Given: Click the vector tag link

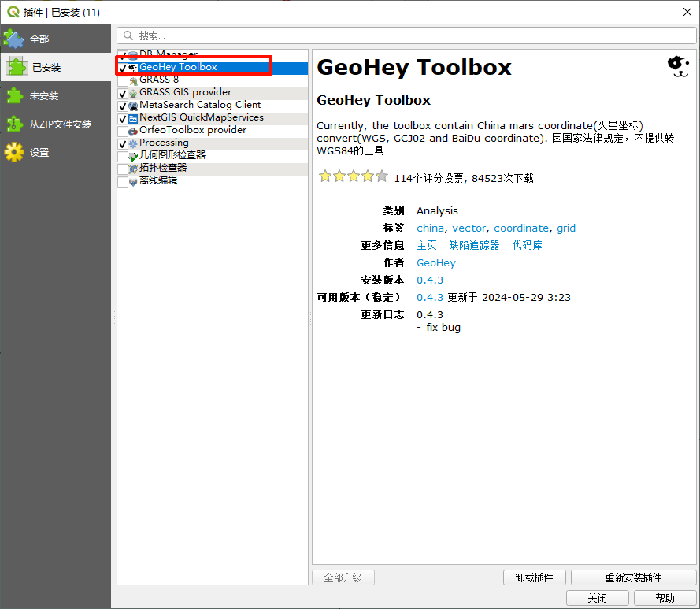Looking at the screenshot, I should coord(469,228).
